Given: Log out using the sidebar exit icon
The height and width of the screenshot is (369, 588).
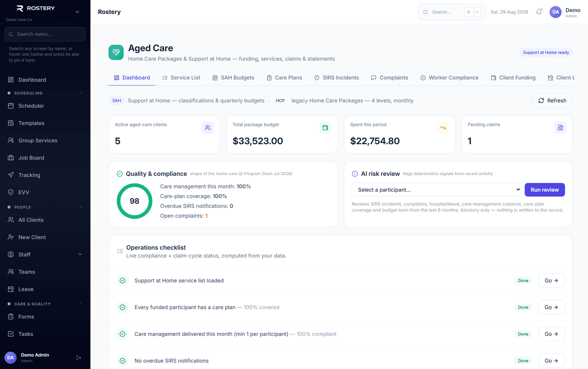Looking at the screenshot, I should tap(79, 358).
